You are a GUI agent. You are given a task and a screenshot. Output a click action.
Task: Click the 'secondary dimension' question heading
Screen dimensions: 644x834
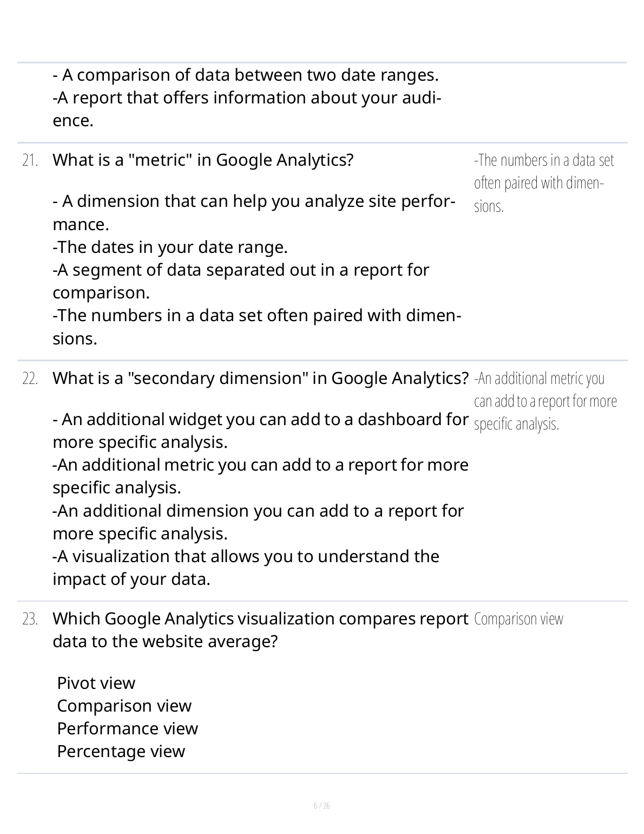tap(260, 378)
